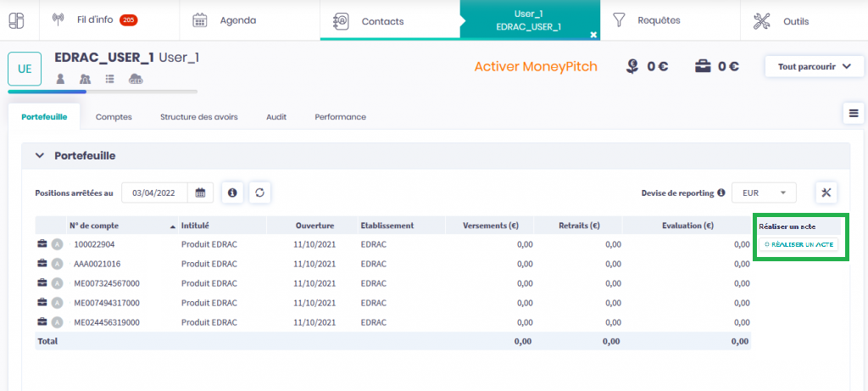Open the wrench and screwdriver settings icon

pos(826,193)
